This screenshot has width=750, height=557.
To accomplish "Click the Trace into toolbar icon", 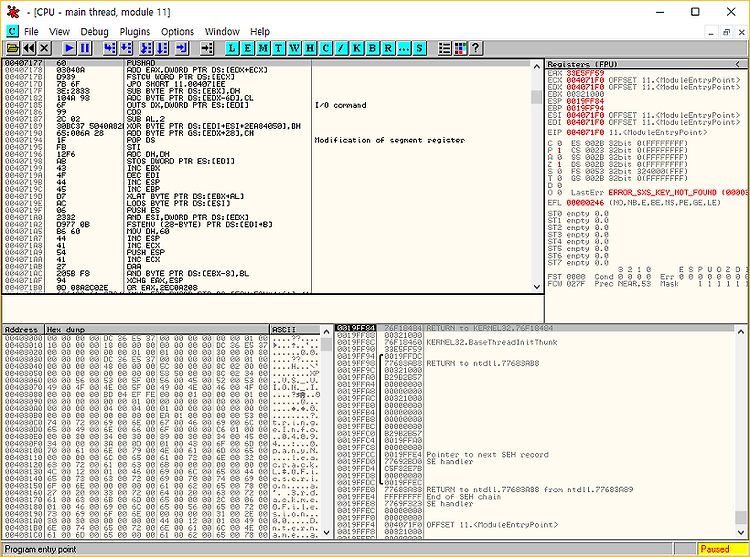I will [x=146, y=48].
